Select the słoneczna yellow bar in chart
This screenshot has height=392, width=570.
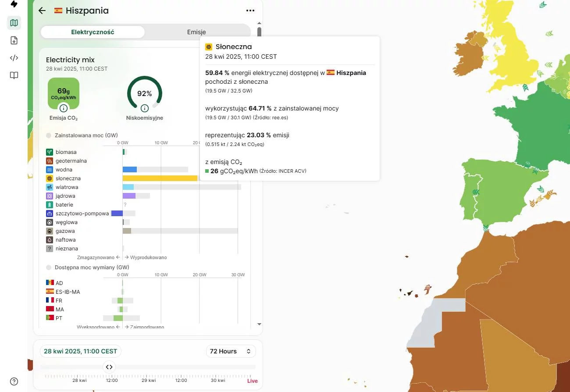160,178
